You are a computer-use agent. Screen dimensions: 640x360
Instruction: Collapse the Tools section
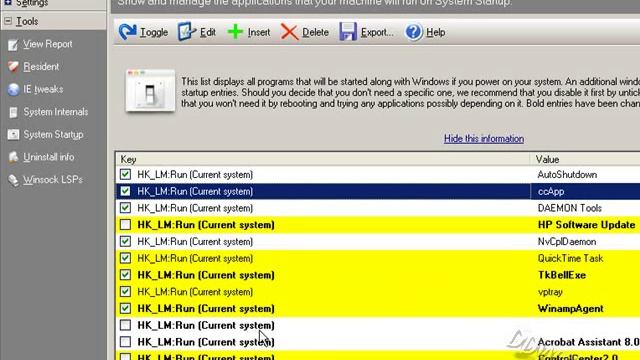(8, 21)
